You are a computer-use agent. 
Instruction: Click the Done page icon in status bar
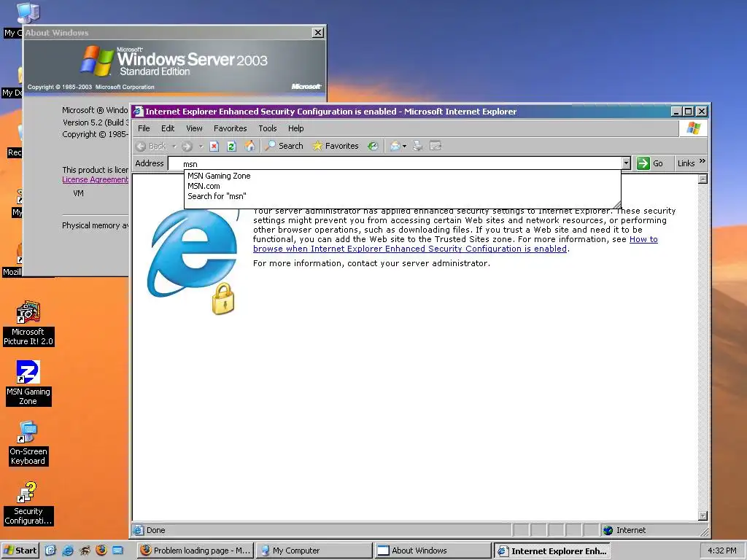pyautogui.click(x=138, y=530)
